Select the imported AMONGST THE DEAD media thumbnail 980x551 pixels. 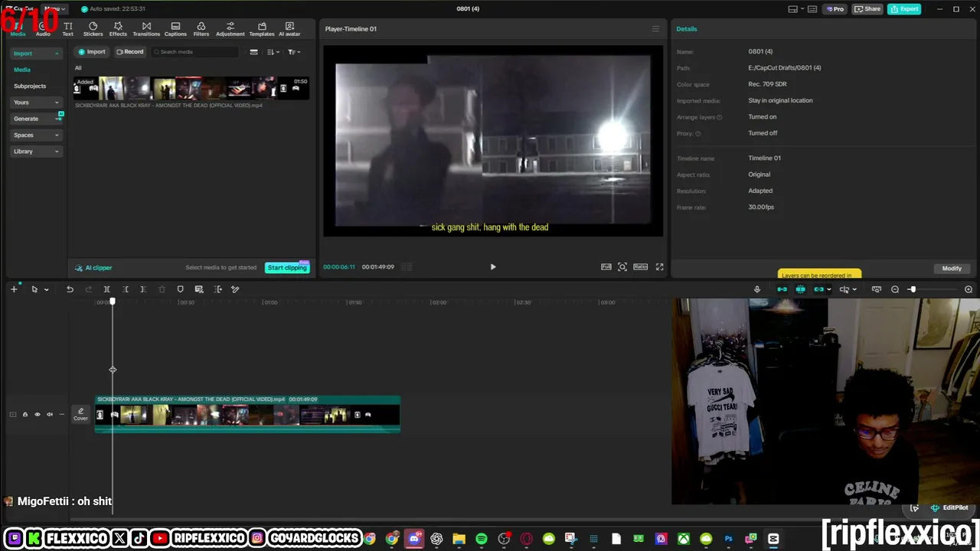click(x=191, y=88)
